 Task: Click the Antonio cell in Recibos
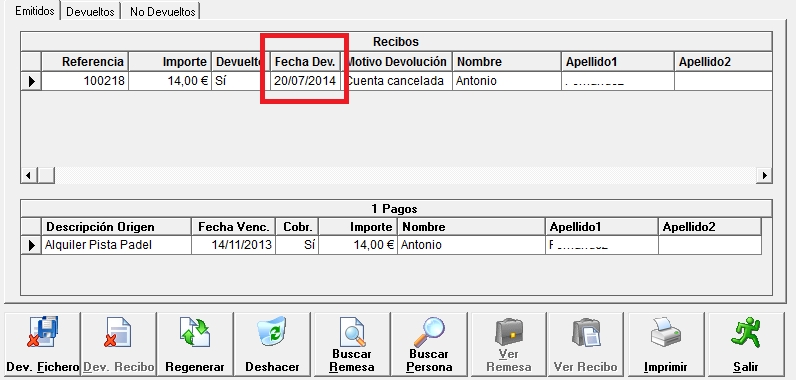tap(507, 81)
